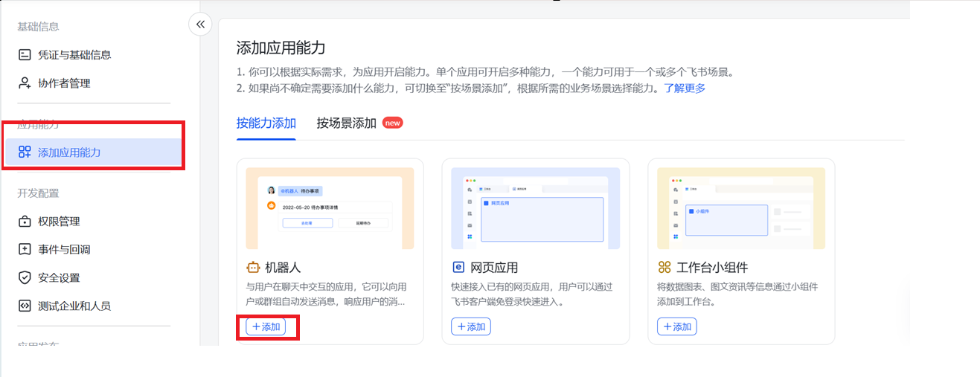Click the 权限管理 lock icon
The height and width of the screenshot is (377, 980).
(x=25, y=222)
